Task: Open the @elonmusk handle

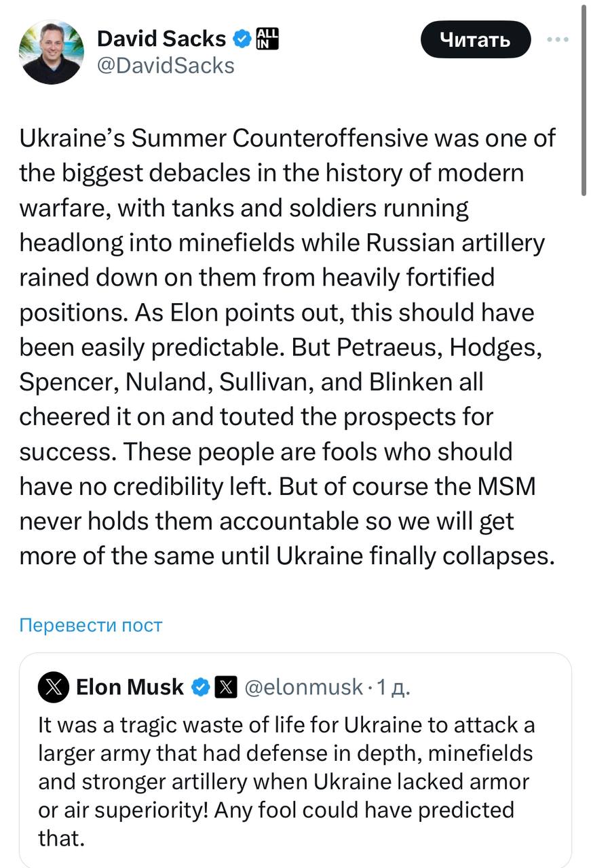Action: 303,687
